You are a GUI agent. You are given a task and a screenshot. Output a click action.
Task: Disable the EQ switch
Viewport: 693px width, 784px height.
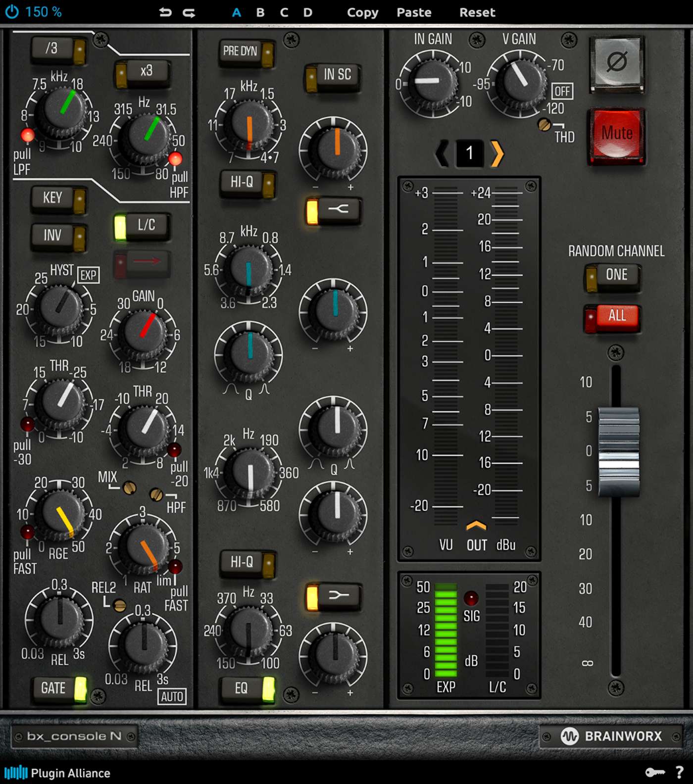pyautogui.click(x=247, y=688)
